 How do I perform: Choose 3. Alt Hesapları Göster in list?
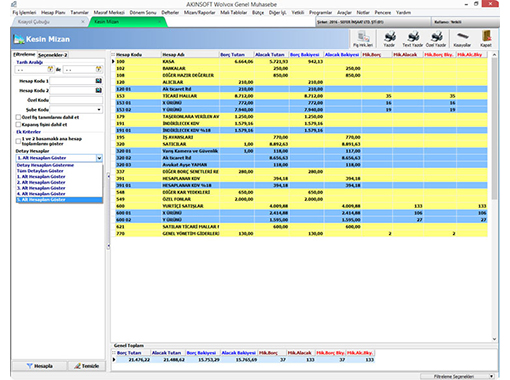59,188
